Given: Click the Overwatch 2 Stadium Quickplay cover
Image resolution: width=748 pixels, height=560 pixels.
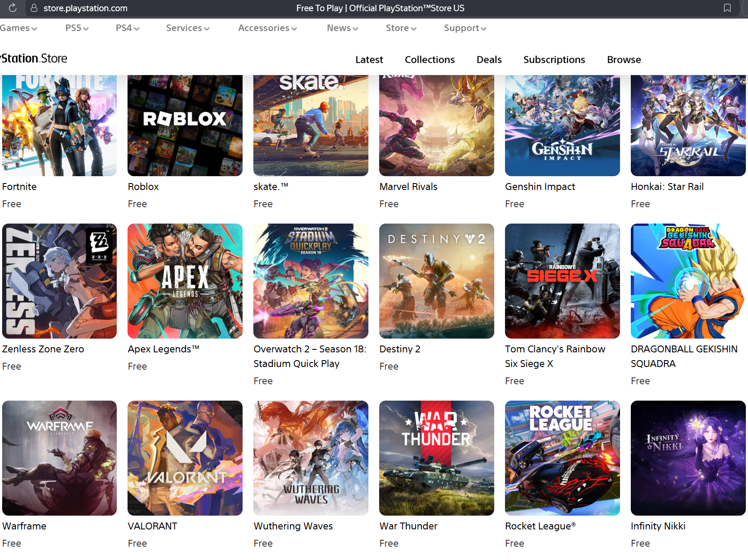Looking at the screenshot, I should (x=311, y=281).
